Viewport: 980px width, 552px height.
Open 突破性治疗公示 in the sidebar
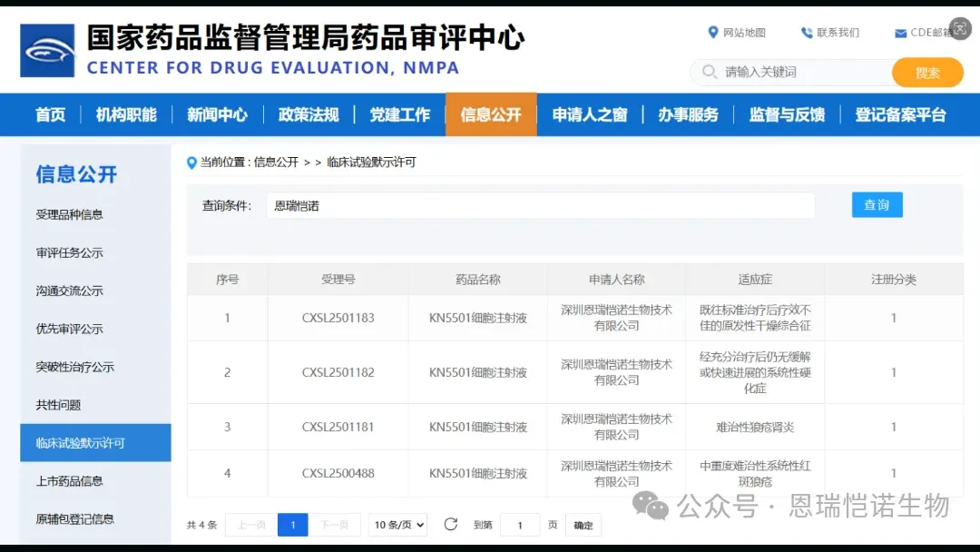click(75, 367)
